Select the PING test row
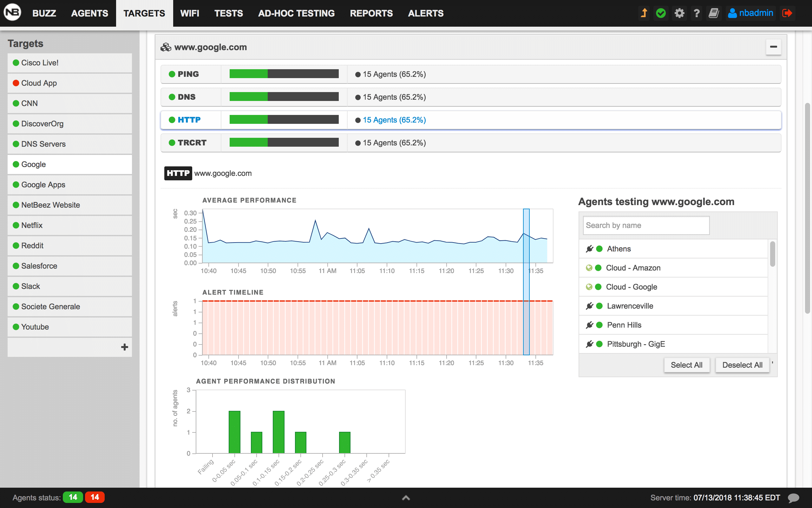Viewport: 812px width, 508px height. pyautogui.click(x=471, y=74)
